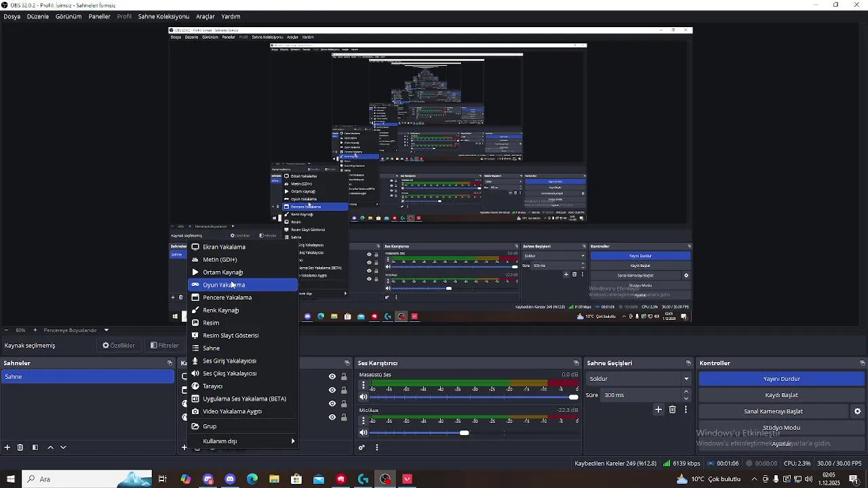The image size is (868, 488).
Task: Open scene filters icon in Sahneler toolbar
Action: pyautogui.click(x=35, y=447)
